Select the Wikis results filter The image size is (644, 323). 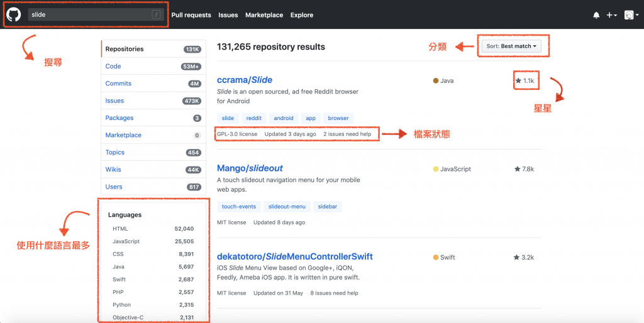(x=153, y=170)
